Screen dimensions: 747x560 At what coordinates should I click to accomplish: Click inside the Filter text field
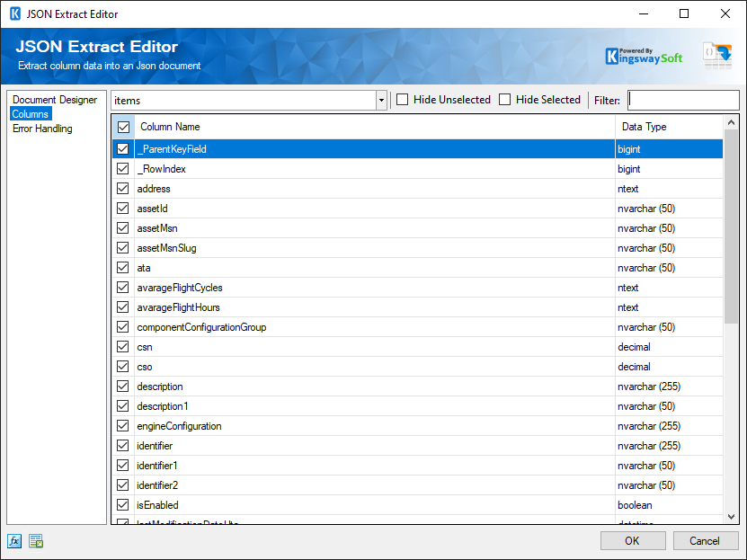[683, 100]
